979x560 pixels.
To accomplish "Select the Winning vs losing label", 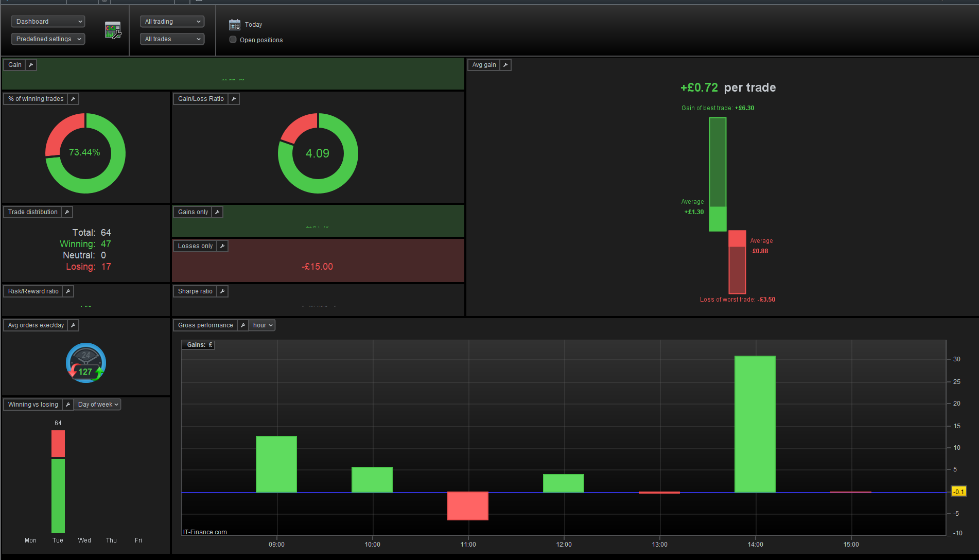I will coord(33,405).
